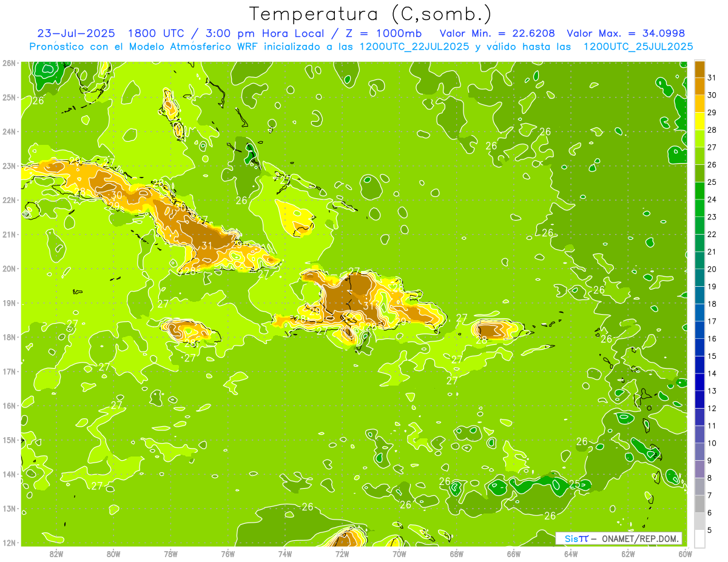Click the dark brown swatch above 31
The height and width of the screenshot is (562, 728).
coord(699,69)
